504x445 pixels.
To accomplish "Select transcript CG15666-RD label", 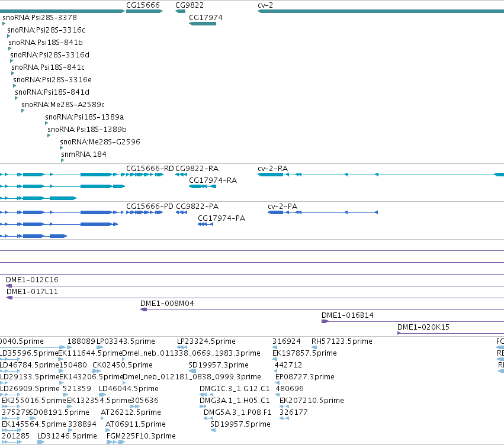I will coord(150,169).
